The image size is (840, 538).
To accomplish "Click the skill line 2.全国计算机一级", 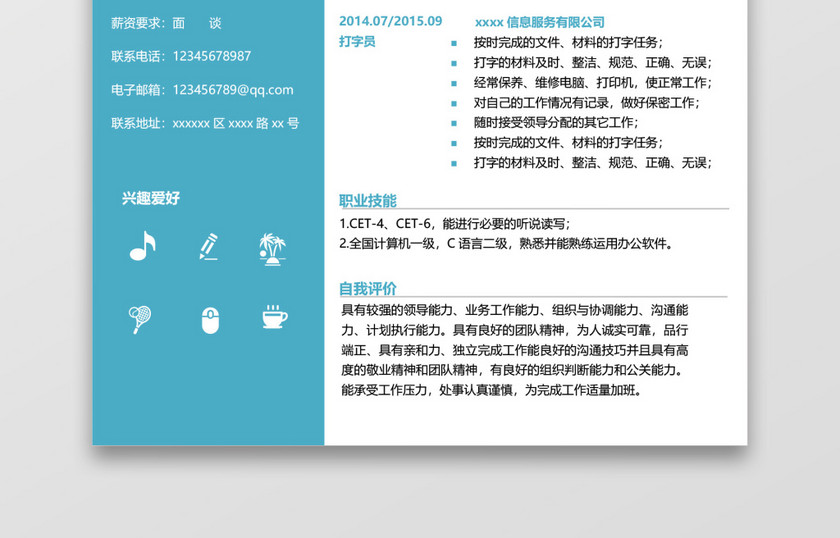I will pyautogui.click(x=506, y=243).
